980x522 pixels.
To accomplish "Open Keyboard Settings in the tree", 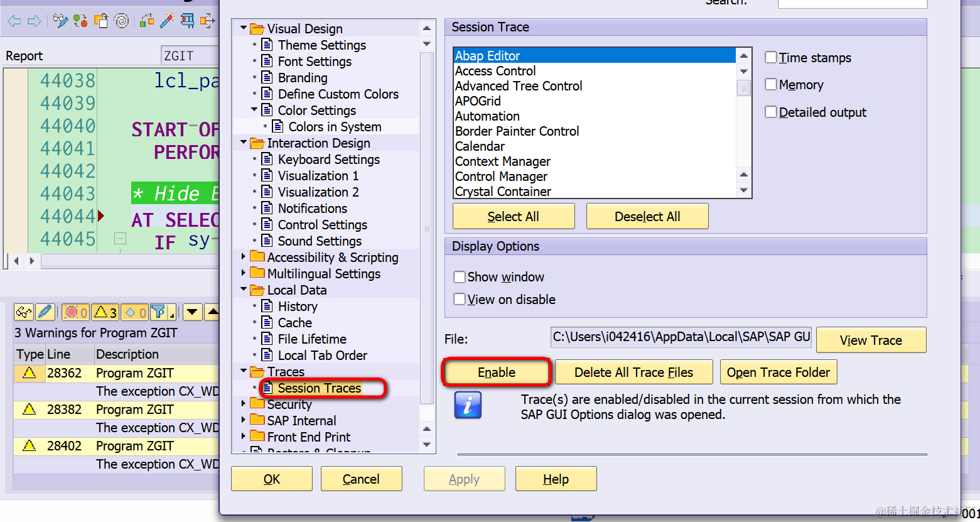I will pyautogui.click(x=329, y=160).
